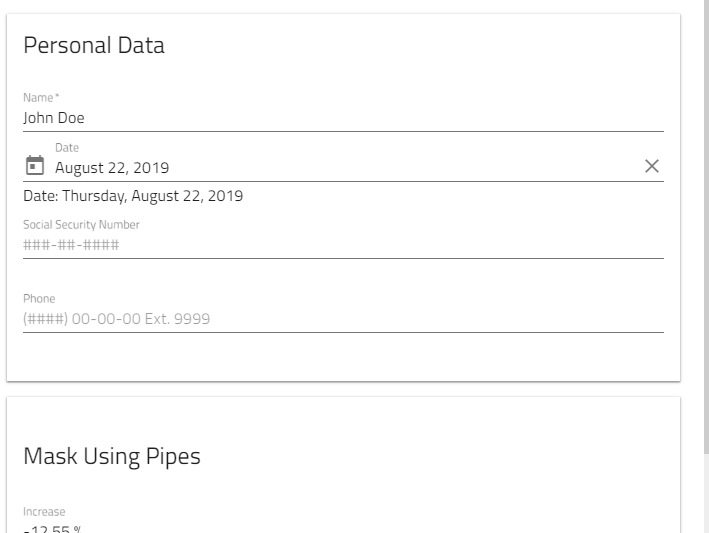Click the required asterisk beside Name
Viewport: 709px width, 533px height.
(x=57, y=96)
